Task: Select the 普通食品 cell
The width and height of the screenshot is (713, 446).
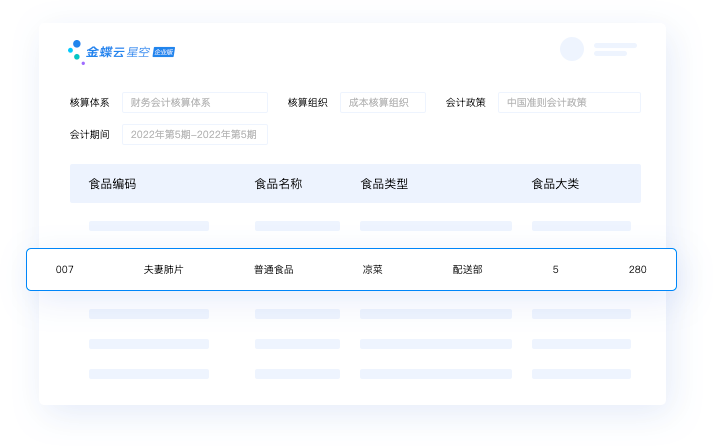Action: (x=274, y=270)
